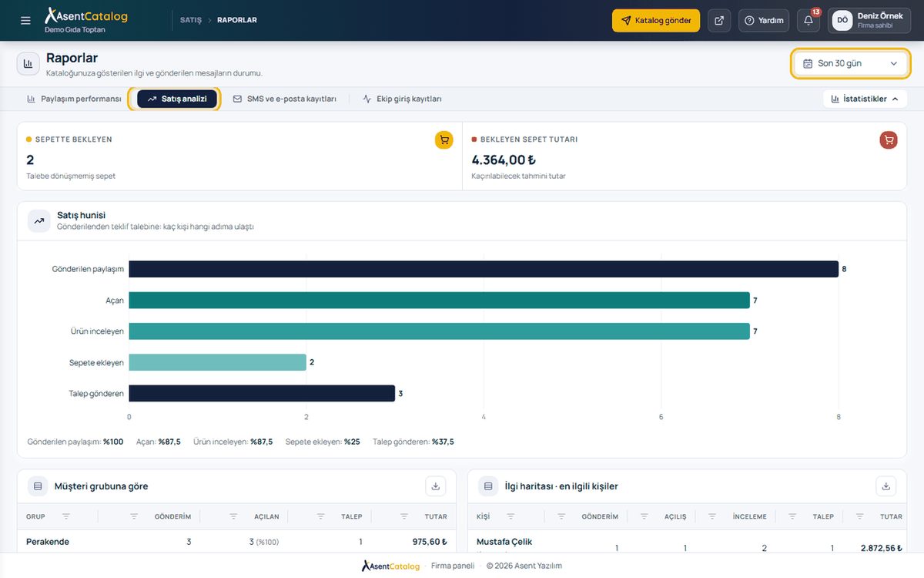Click the Sepete ekleyen bar in the funnel chart
The height and width of the screenshot is (578, 924).
(217, 362)
